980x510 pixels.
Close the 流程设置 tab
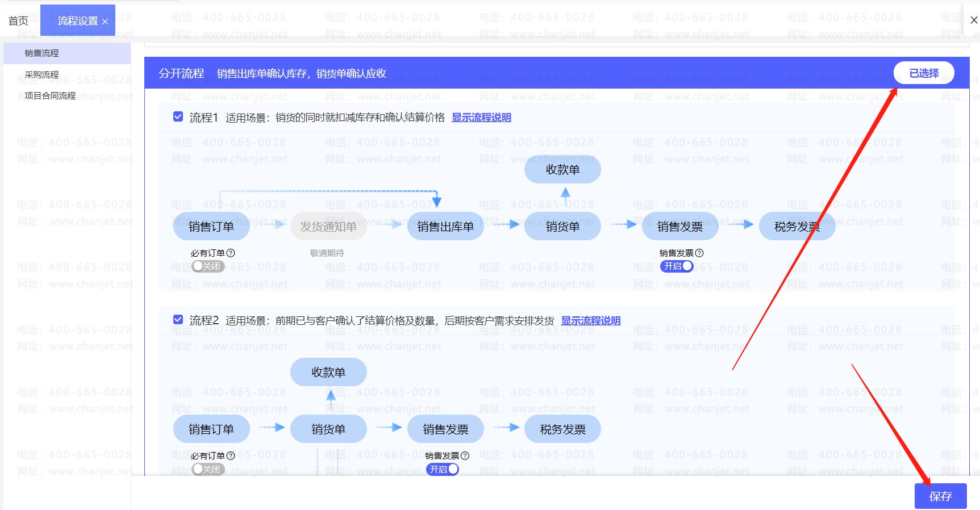click(105, 22)
